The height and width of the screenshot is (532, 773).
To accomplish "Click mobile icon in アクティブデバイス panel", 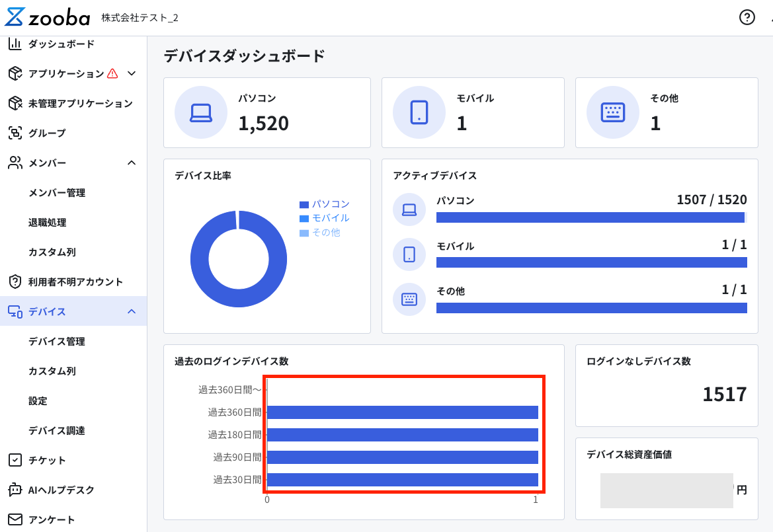I will 409,254.
